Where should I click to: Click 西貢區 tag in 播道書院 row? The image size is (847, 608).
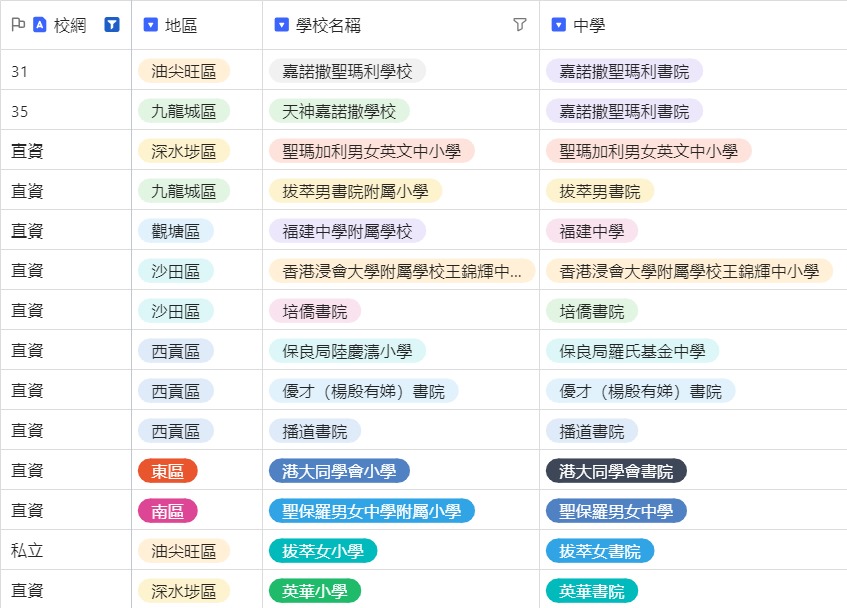(x=176, y=431)
